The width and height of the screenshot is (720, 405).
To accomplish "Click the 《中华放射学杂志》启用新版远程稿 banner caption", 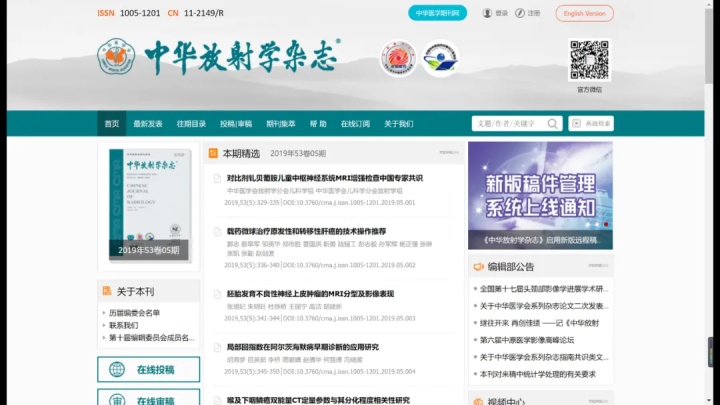I will click(541, 240).
